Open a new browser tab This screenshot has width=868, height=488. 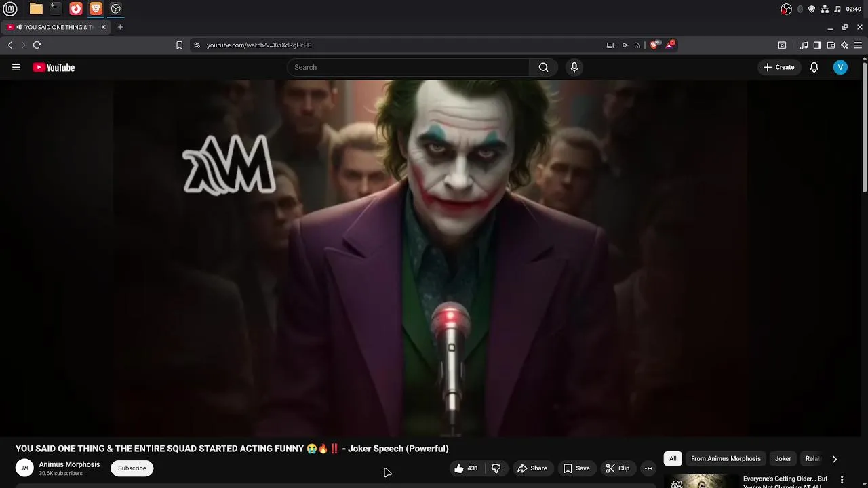pos(120,27)
